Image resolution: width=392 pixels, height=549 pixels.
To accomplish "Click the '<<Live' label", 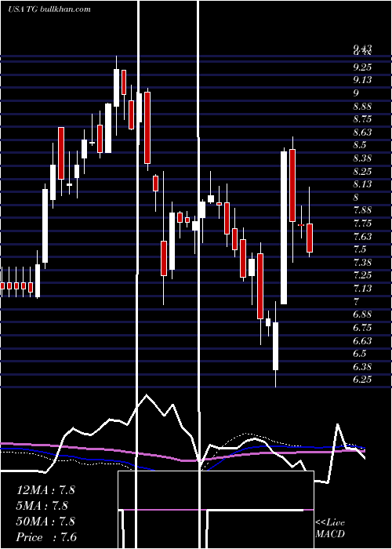I will (x=330, y=523).
